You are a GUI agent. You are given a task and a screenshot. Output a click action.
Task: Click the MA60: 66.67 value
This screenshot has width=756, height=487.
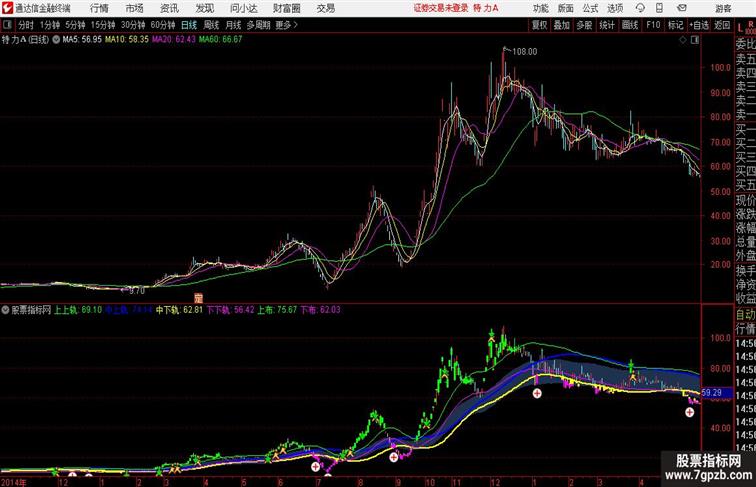point(220,40)
